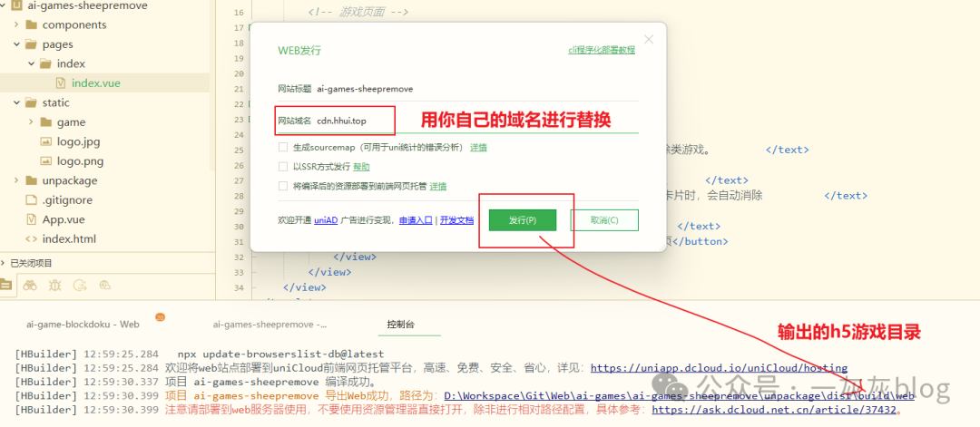Click line number 34 in the editor gutter
This screenshot has height=427, width=980.
tap(238, 287)
